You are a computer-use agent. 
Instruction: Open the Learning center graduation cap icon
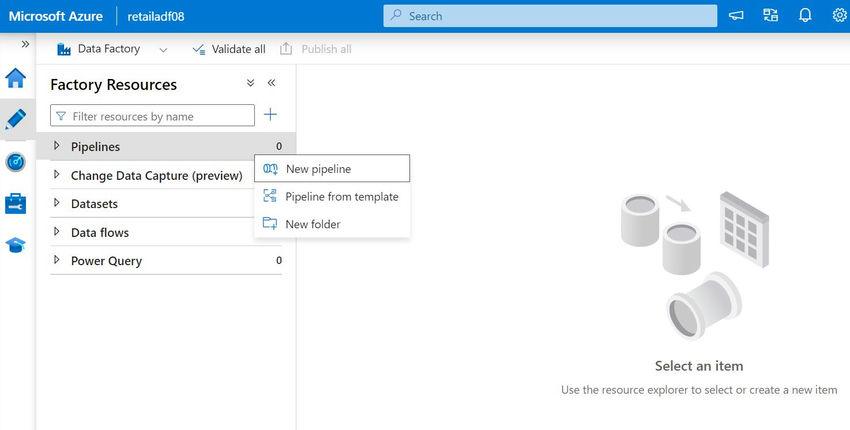pyautogui.click(x=16, y=245)
